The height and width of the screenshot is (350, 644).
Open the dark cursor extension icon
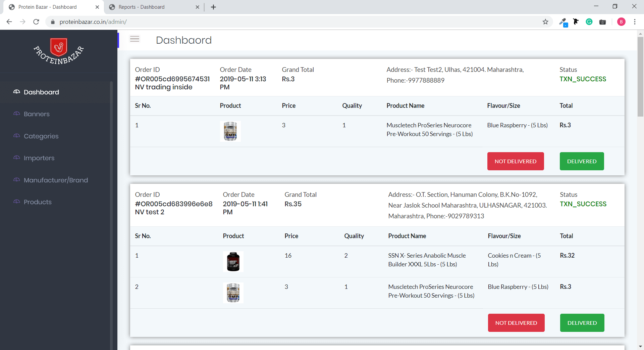click(x=576, y=22)
